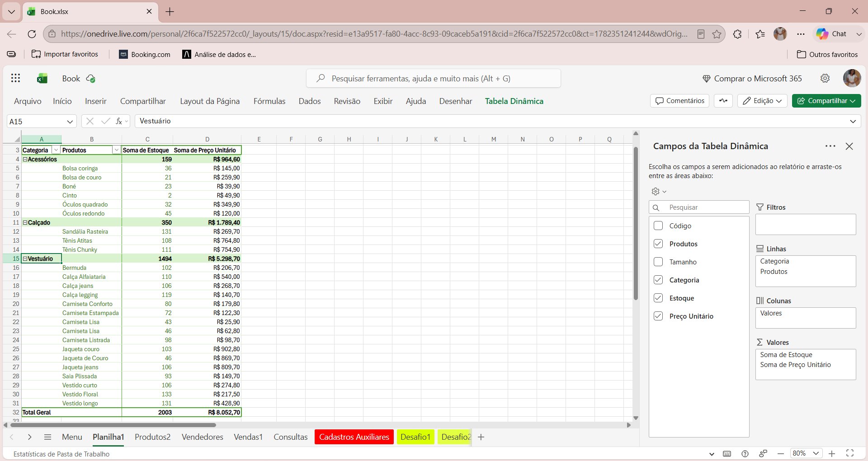The width and height of the screenshot is (868, 461).
Task: Open the Dados ribbon tab
Action: pos(310,101)
